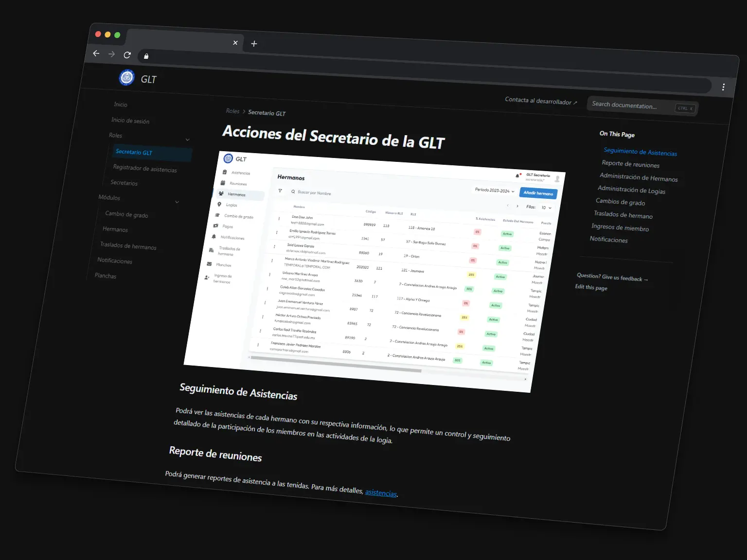Click the Buscar por Nombre search field

(x=314, y=193)
